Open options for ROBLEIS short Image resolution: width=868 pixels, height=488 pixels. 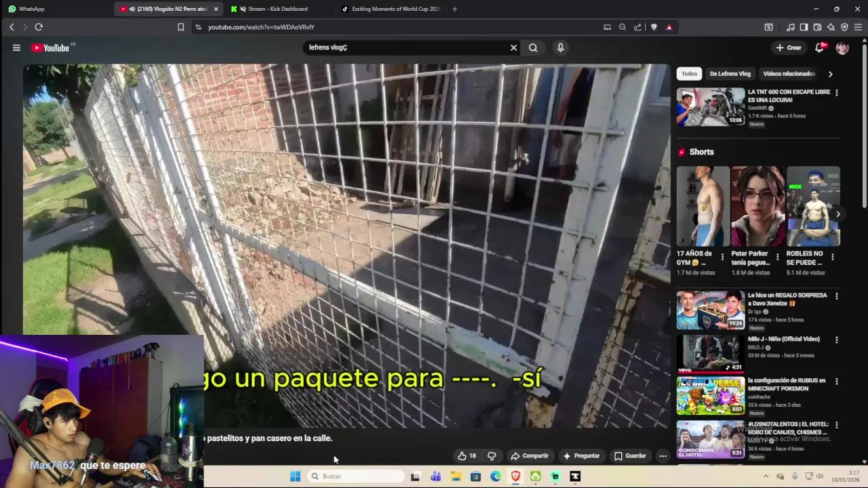coord(832,257)
